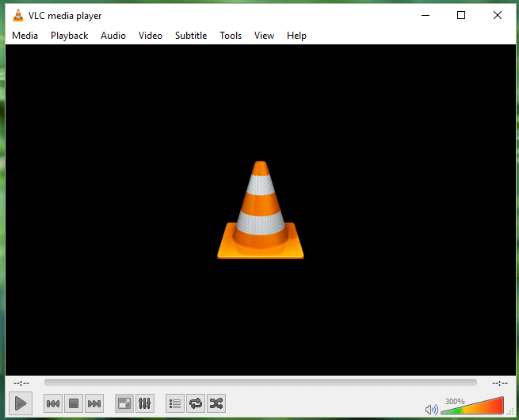
Task: Maximize the VLC window
Action: tap(461, 15)
